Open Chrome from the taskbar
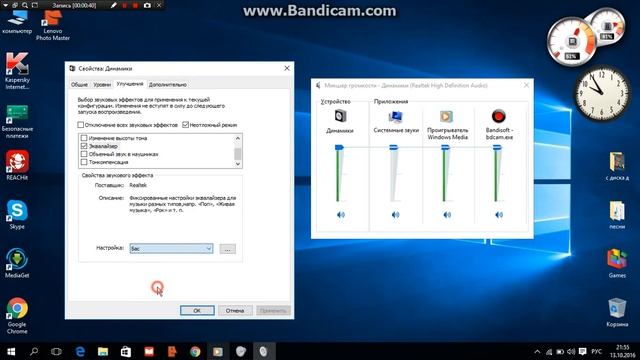Viewport: 640px width, 360px height. click(195, 351)
